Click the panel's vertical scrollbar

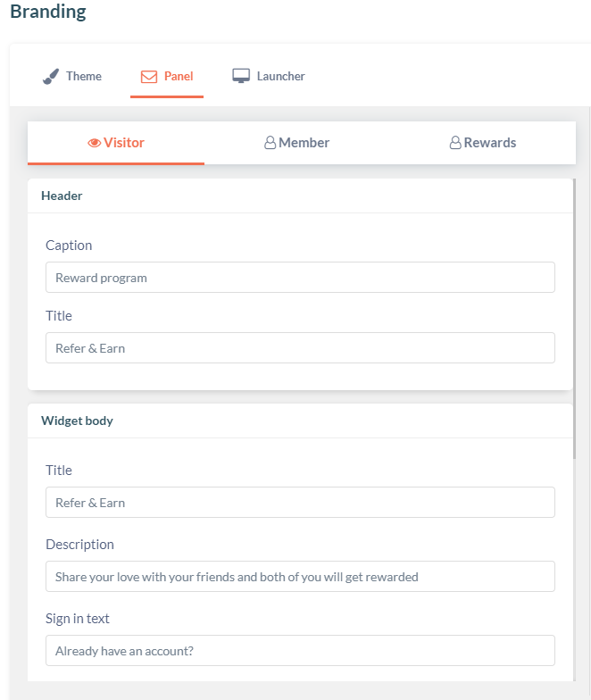575,319
